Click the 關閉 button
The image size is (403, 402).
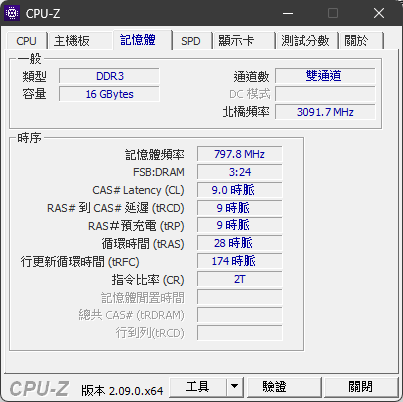(361, 387)
